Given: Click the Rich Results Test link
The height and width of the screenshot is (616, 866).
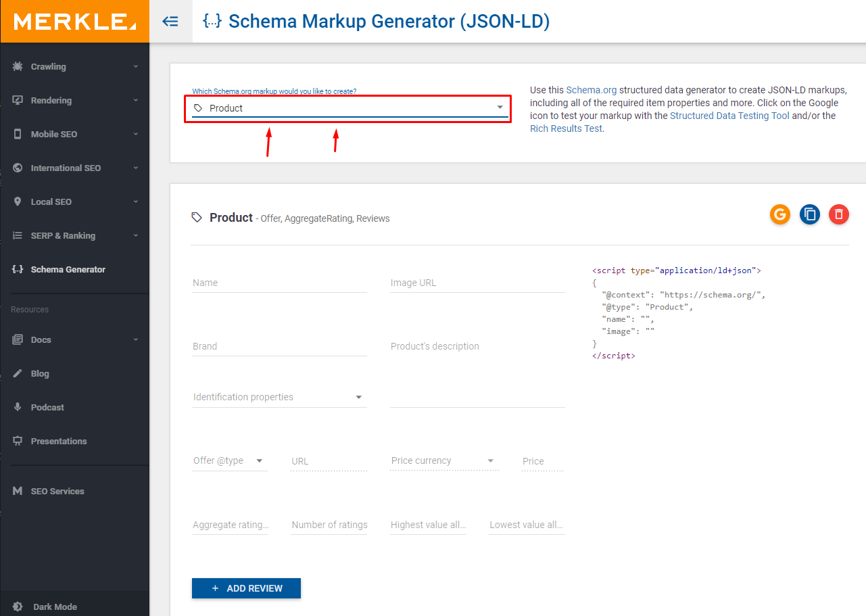Looking at the screenshot, I should tap(565, 128).
